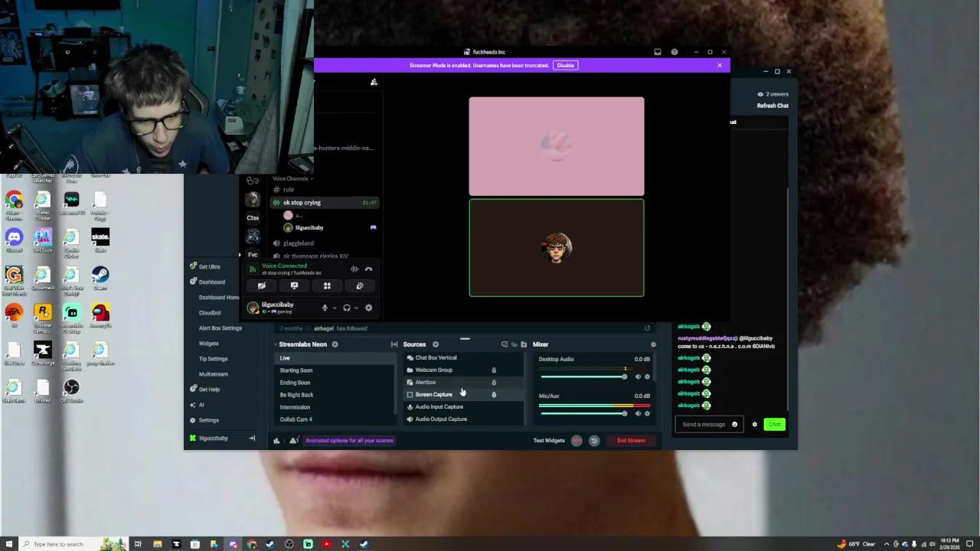Open chat settings gear
Viewport: 980px width, 551px height.
point(754,425)
